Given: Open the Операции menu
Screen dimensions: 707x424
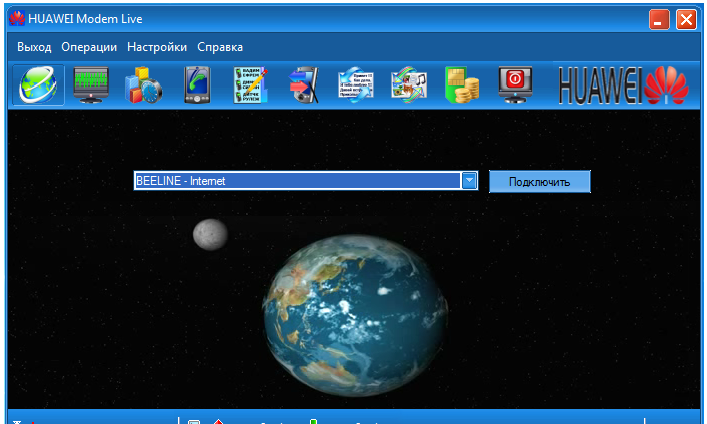Looking at the screenshot, I should (x=89, y=47).
